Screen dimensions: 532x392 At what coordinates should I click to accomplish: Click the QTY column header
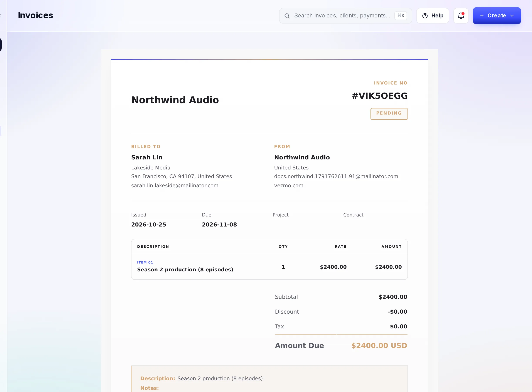283,247
